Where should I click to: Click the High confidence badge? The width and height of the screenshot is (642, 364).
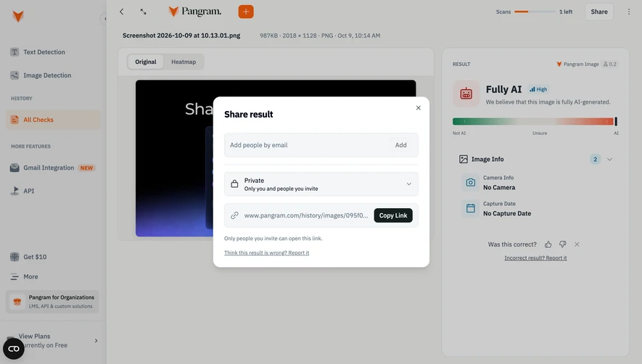click(538, 89)
